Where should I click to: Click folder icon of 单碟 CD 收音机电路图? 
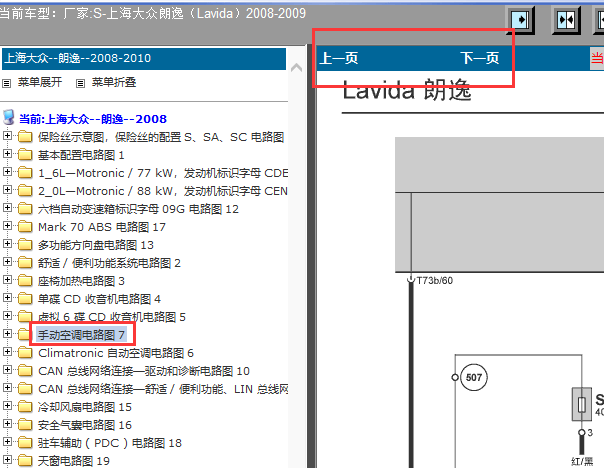click(25, 298)
